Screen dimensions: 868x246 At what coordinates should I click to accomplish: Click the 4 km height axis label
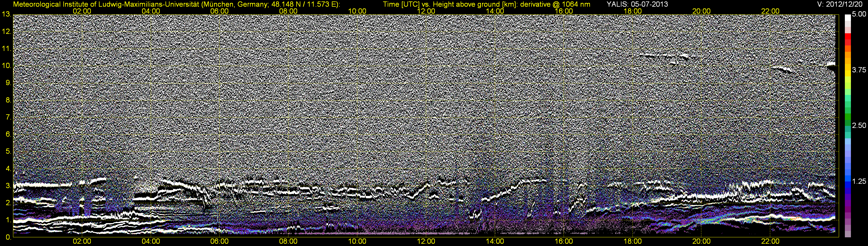tap(8, 169)
